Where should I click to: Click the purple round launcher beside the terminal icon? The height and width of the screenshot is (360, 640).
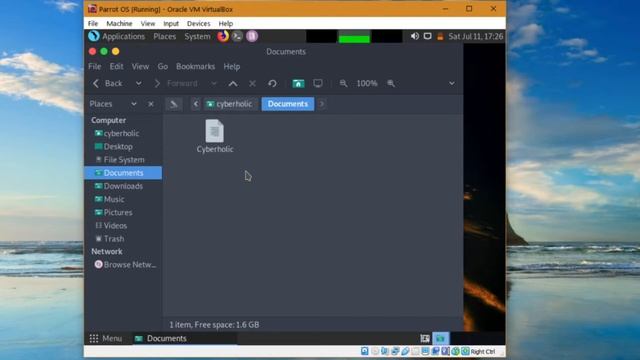(252, 36)
